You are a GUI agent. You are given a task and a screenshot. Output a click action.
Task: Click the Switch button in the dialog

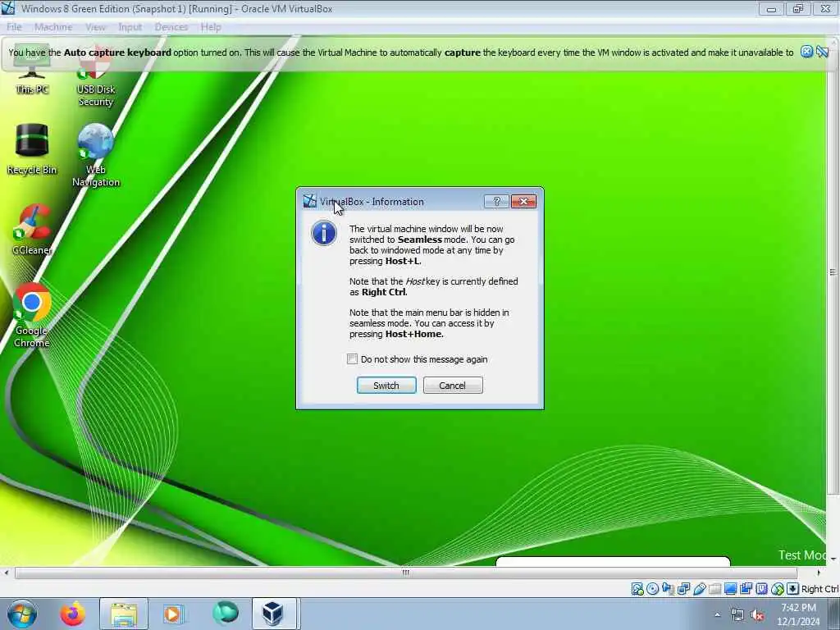(386, 386)
